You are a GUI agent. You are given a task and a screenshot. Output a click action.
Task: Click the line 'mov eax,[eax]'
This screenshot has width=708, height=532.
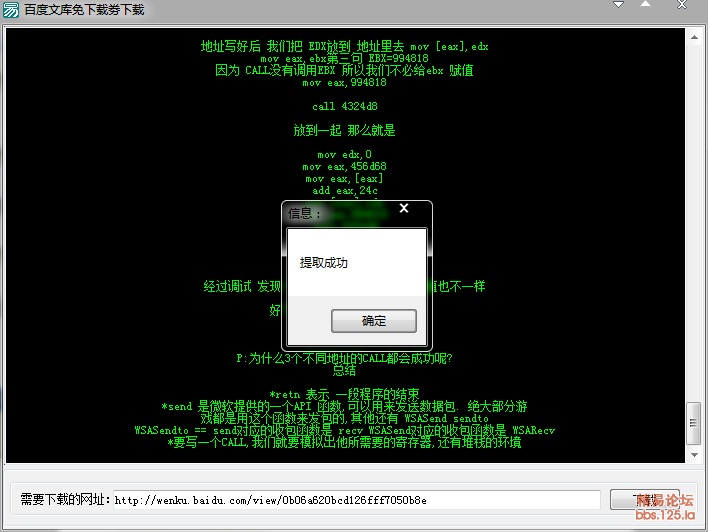tap(345, 179)
